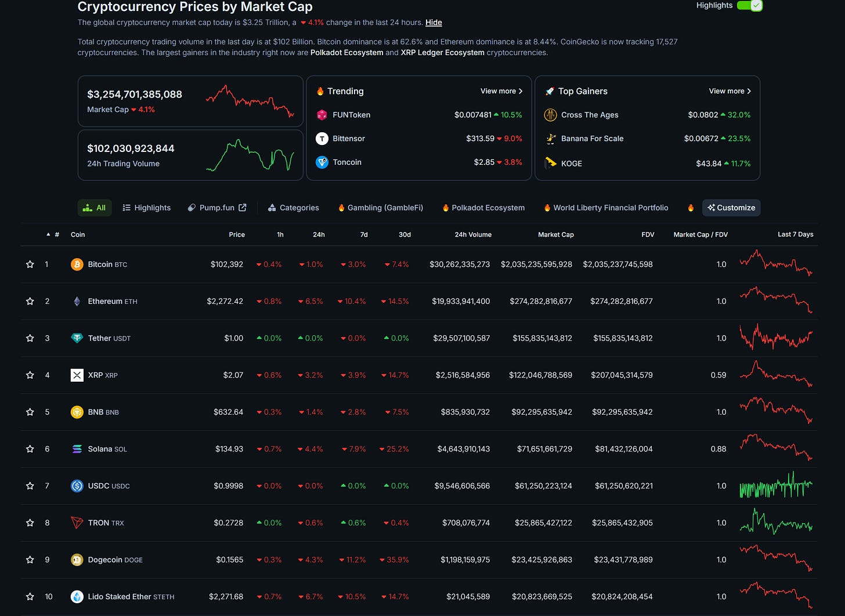Image resolution: width=845 pixels, height=616 pixels.
Task: Toggle the XRP watchlist star
Action: click(x=30, y=375)
